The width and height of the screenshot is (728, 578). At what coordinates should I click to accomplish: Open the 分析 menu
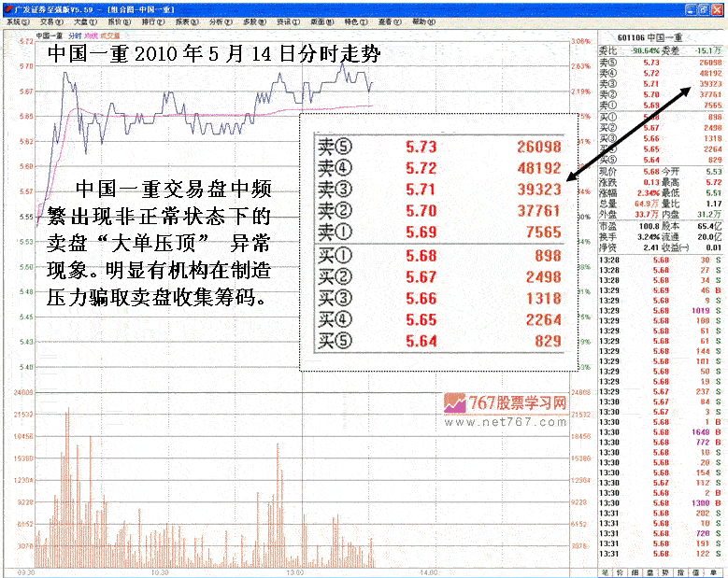pyautogui.click(x=221, y=21)
